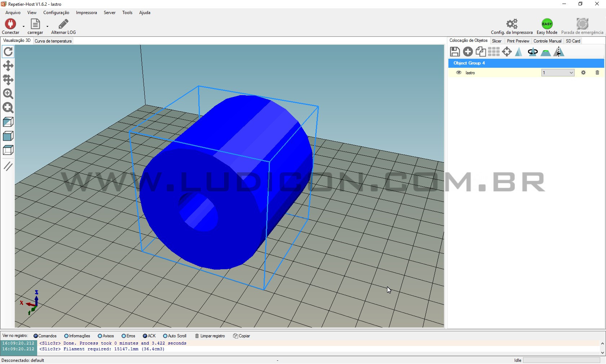The image size is (606, 364).
Task: Open lastro object settings gear
Action: click(583, 72)
